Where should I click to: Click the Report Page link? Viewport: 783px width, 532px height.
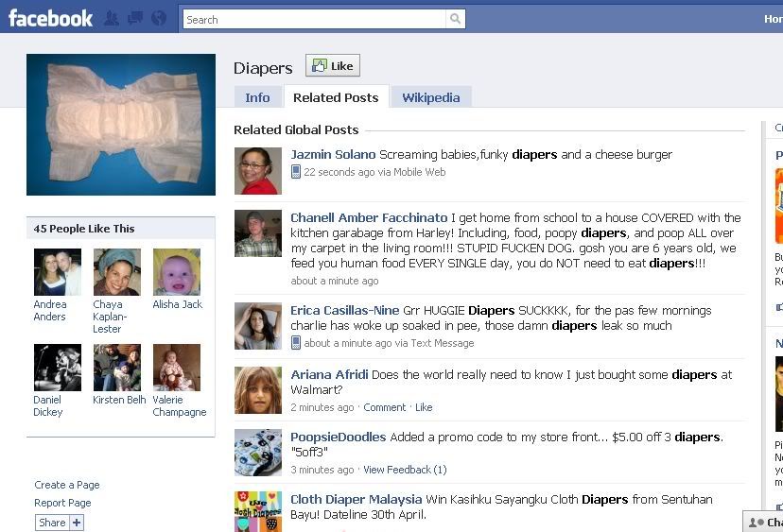pyautogui.click(x=62, y=503)
